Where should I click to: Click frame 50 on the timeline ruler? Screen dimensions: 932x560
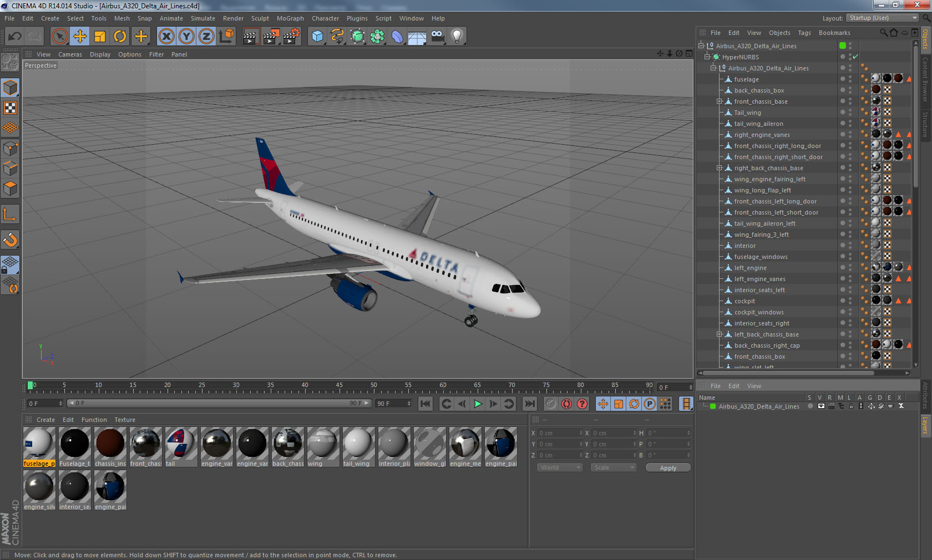373,386
